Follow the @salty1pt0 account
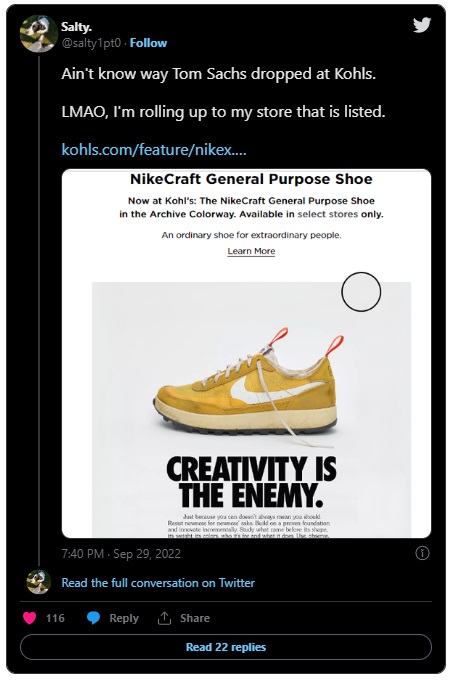Image resolution: width=449 pixels, height=683 pixels. [148, 43]
